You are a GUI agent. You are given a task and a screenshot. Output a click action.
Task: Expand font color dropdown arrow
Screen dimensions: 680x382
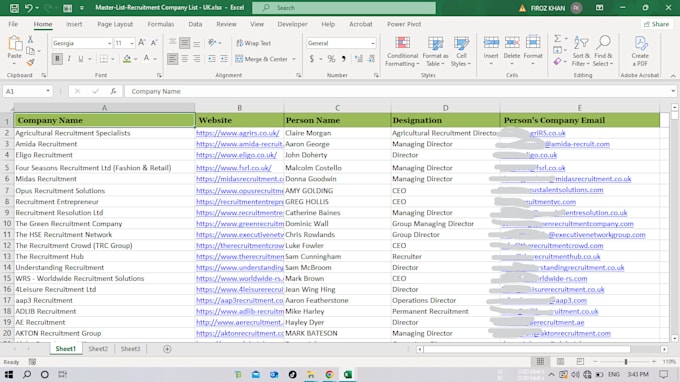(155, 59)
